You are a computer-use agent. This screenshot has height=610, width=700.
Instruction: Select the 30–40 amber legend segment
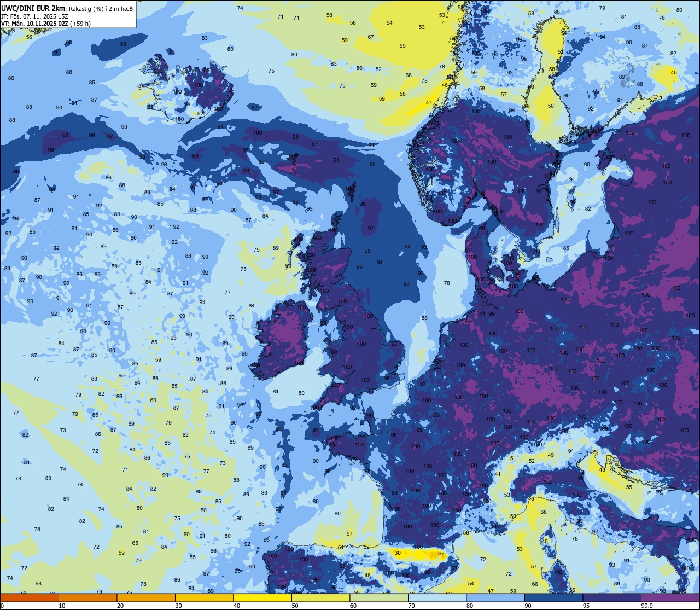pyautogui.click(x=204, y=597)
